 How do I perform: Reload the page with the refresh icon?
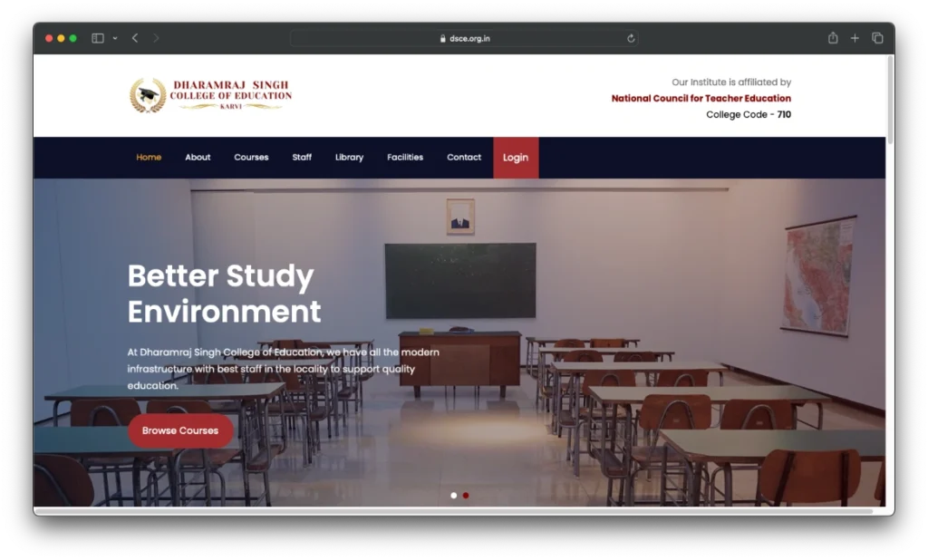coord(631,38)
